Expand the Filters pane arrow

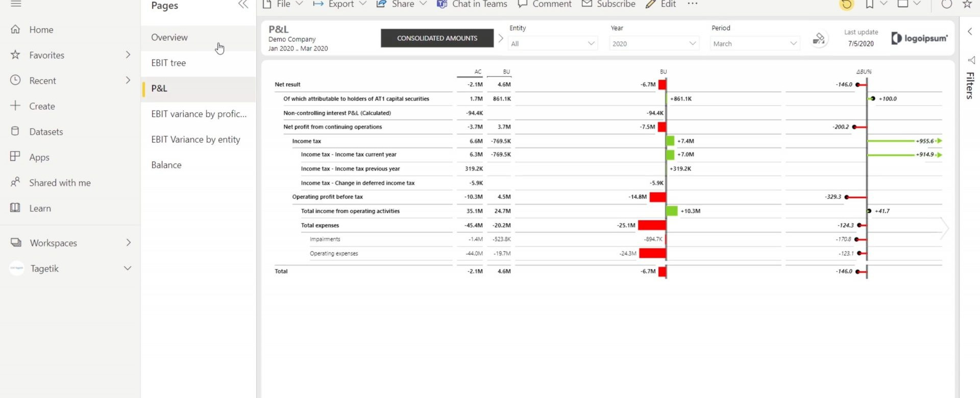click(970, 32)
